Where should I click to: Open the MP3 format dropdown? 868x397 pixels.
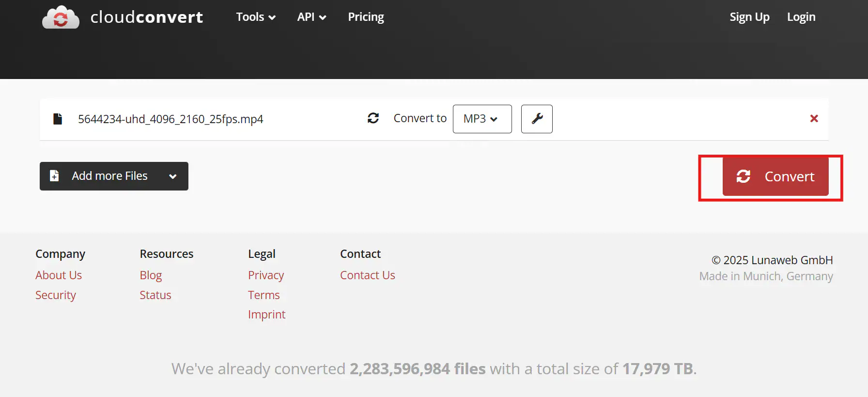pos(482,119)
